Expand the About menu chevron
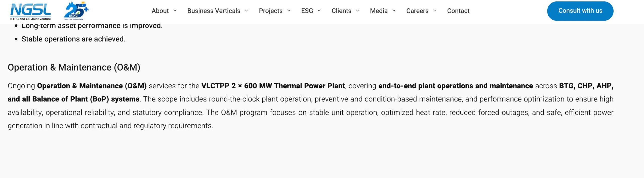Image resolution: width=644 pixels, height=178 pixels. (175, 11)
